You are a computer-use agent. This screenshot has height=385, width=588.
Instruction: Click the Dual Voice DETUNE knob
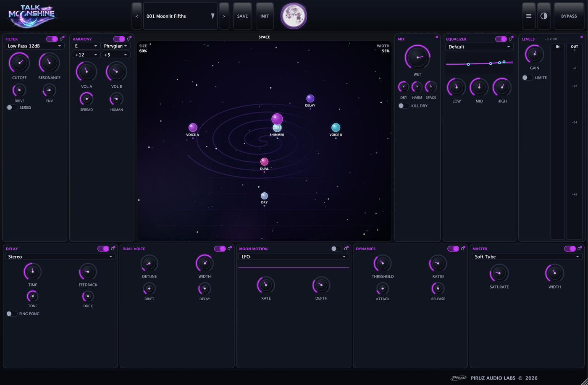149,264
